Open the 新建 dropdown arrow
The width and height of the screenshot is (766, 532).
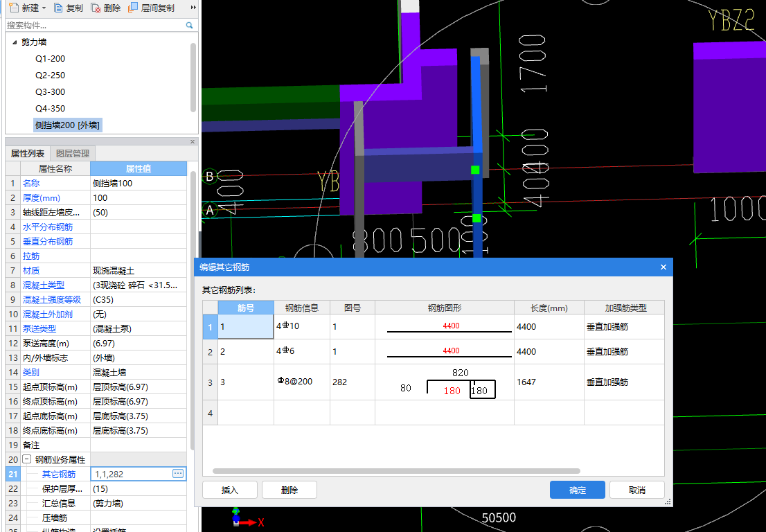(x=44, y=8)
